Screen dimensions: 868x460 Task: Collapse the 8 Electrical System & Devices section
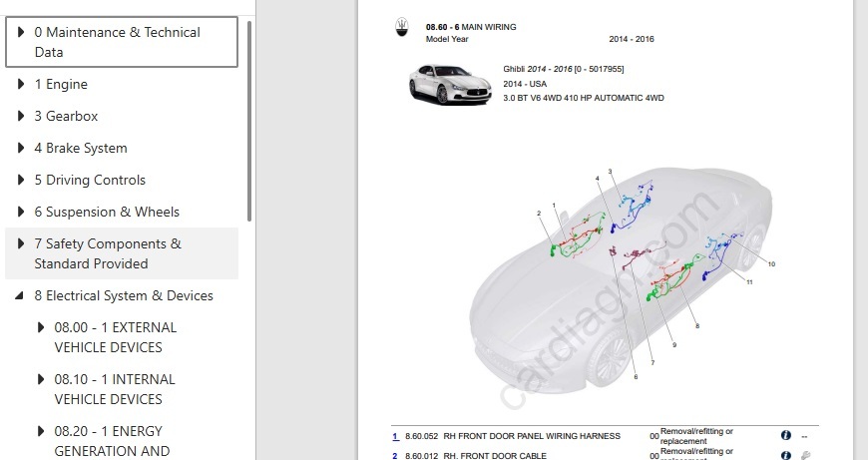pos(22,296)
